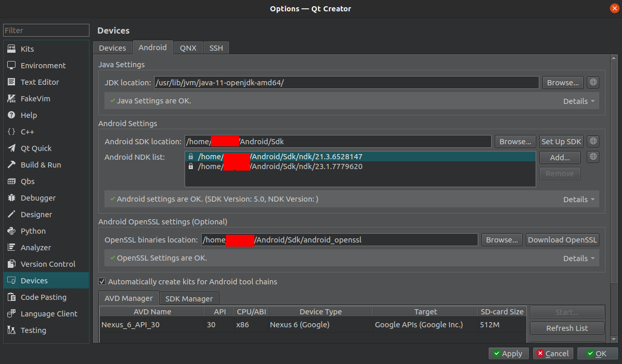Click the AVD Name column header
622x364 pixels.
tap(152, 312)
